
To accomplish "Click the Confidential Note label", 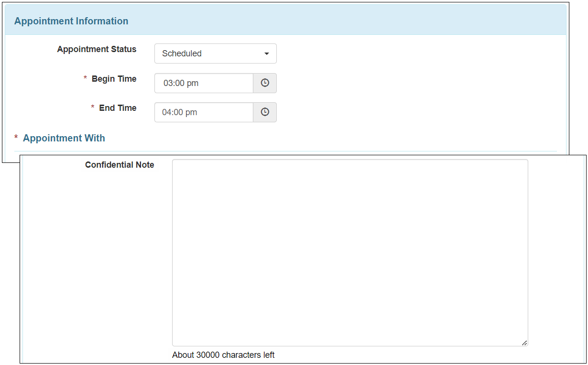I will tap(120, 165).
